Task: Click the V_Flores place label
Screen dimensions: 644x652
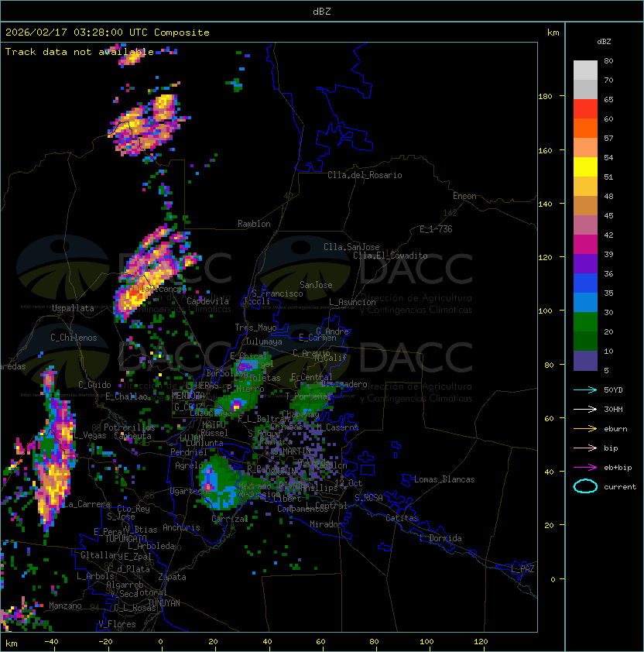Action: pos(117,624)
